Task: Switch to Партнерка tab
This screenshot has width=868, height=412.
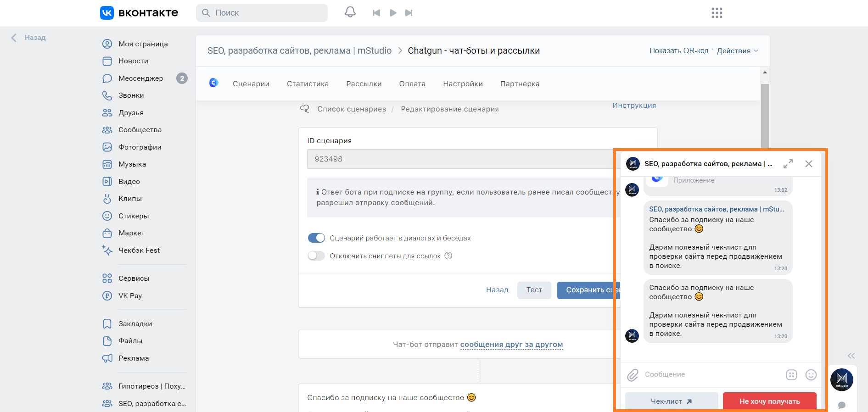Action: tap(520, 84)
